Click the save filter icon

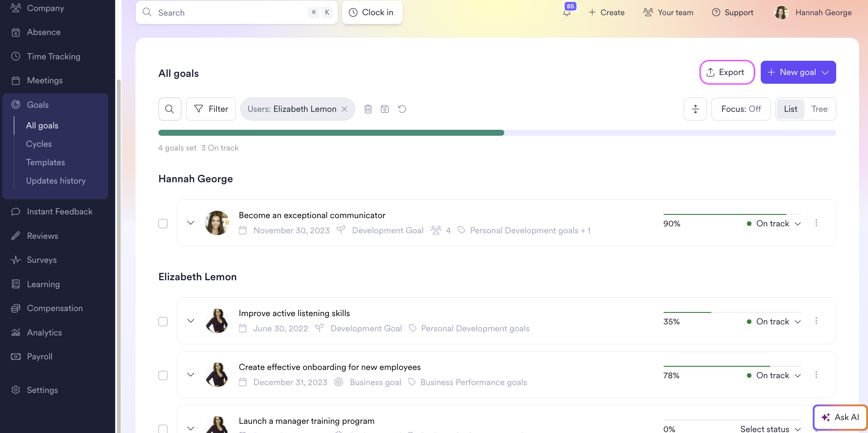point(385,109)
